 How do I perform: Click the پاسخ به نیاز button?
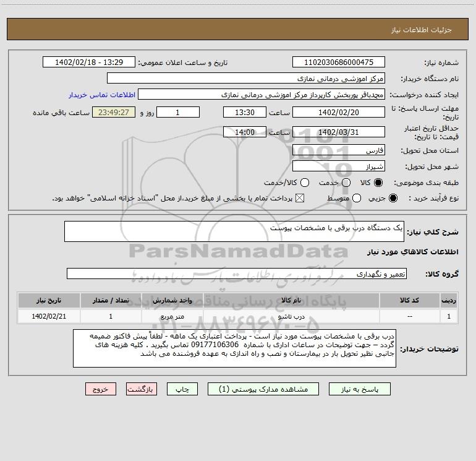[x=359, y=389]
